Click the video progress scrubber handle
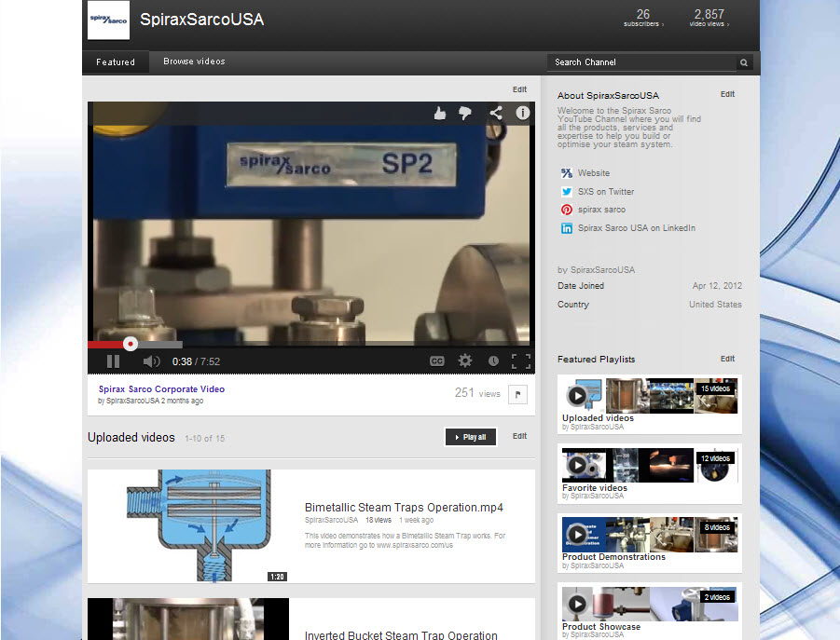The image size is (840, 640). click(131, 344)
